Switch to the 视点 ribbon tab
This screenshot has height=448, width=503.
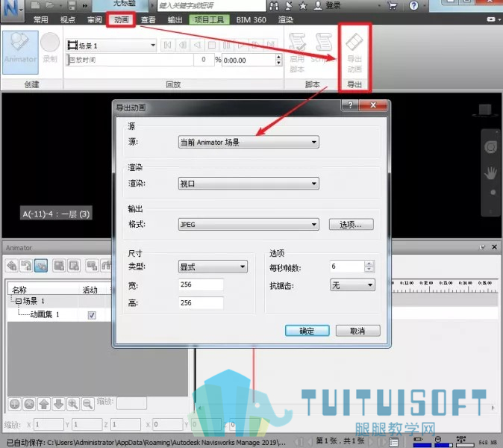coord(68,20)
